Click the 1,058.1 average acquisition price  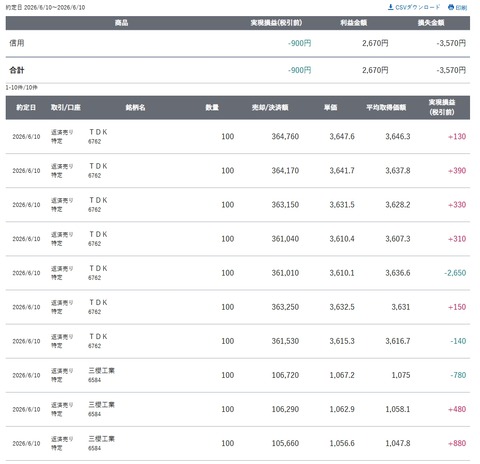398,409
